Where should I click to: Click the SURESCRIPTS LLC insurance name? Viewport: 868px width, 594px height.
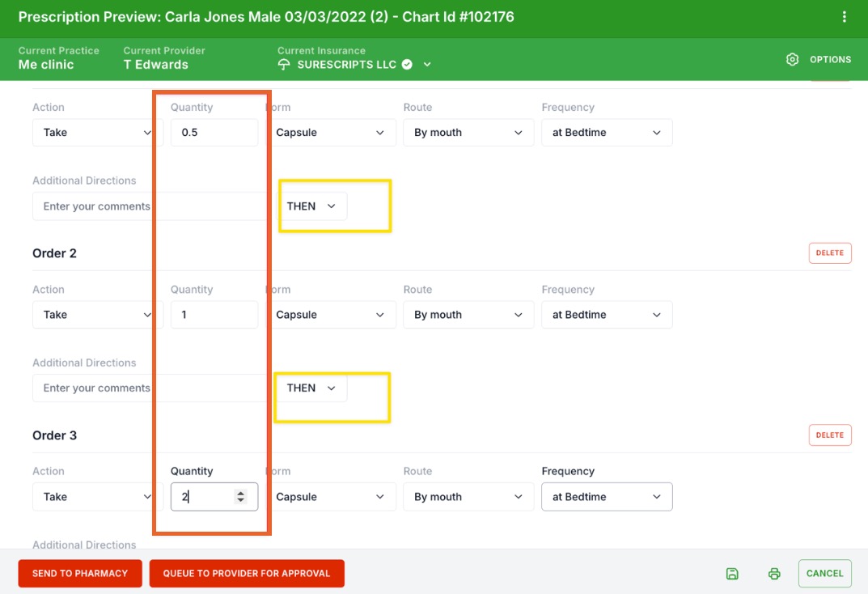346,64
